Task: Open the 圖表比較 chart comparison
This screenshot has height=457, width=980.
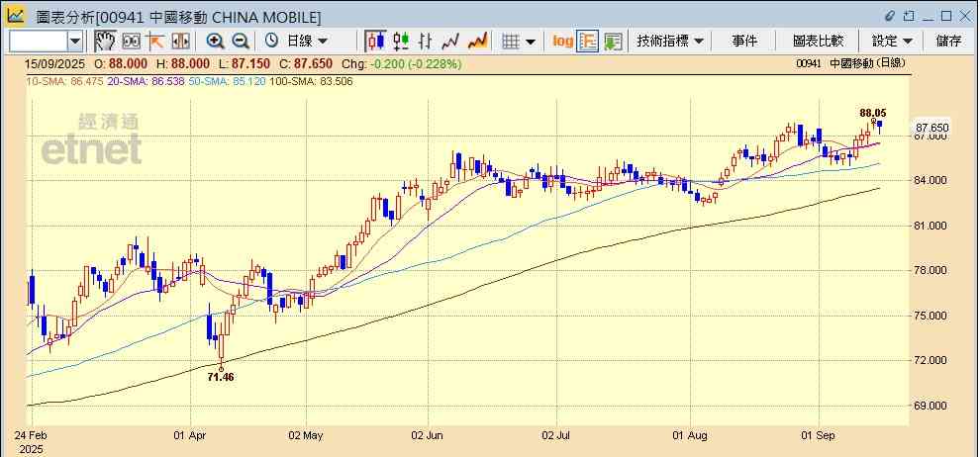Action: [818, 42]
